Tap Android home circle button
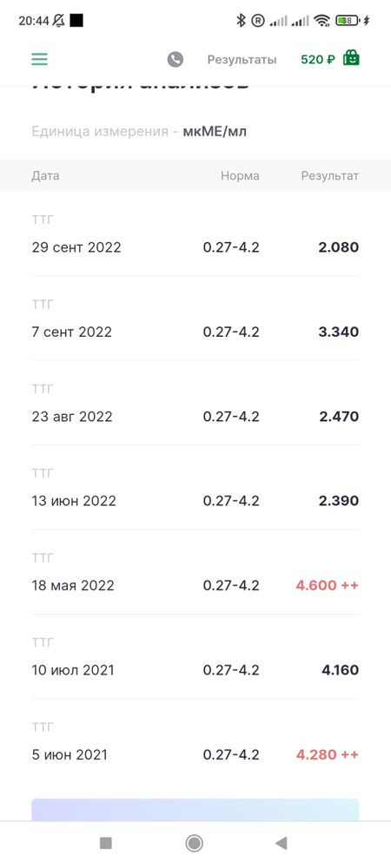This screenshot has height=868, width=391. 194,843
